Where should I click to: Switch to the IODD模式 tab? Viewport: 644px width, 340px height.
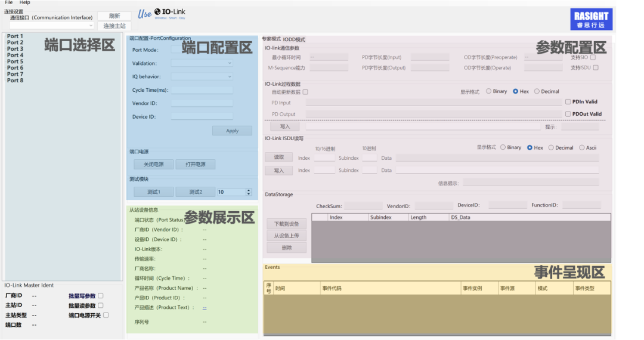click(x=293, y=39)
